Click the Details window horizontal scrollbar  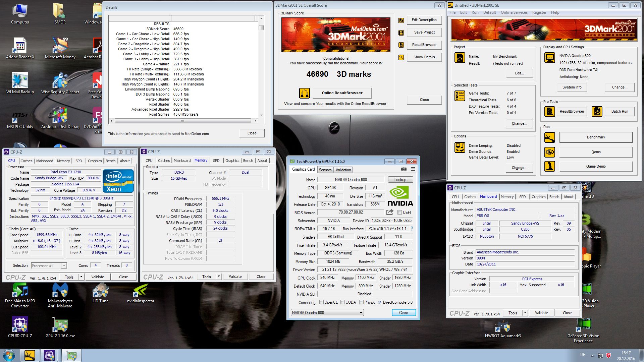(183, 121)
